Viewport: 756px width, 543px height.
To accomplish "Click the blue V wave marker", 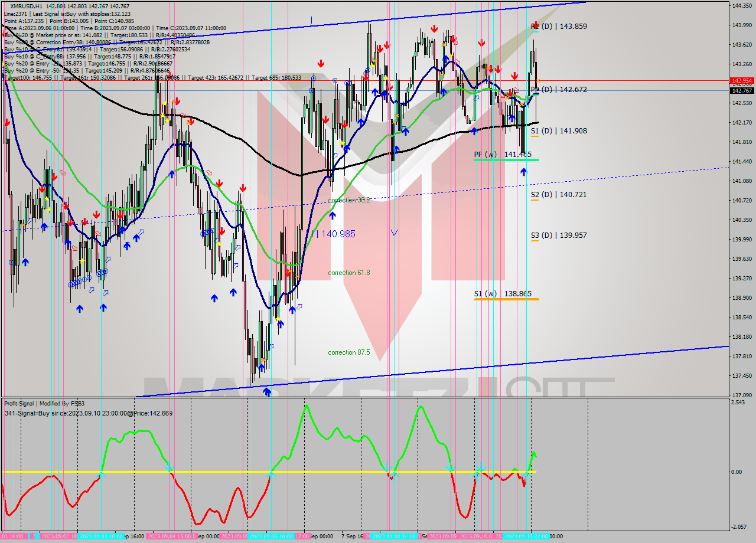I will click(394, 233).
